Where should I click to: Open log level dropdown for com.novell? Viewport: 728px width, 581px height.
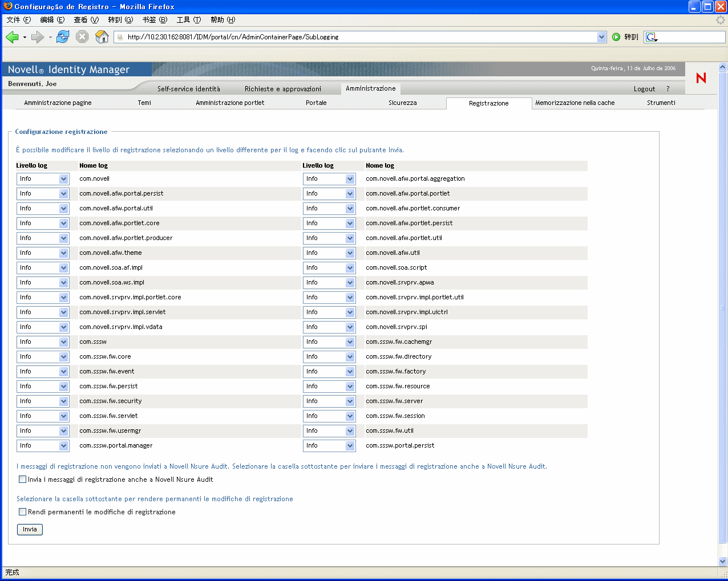(43, 179)
